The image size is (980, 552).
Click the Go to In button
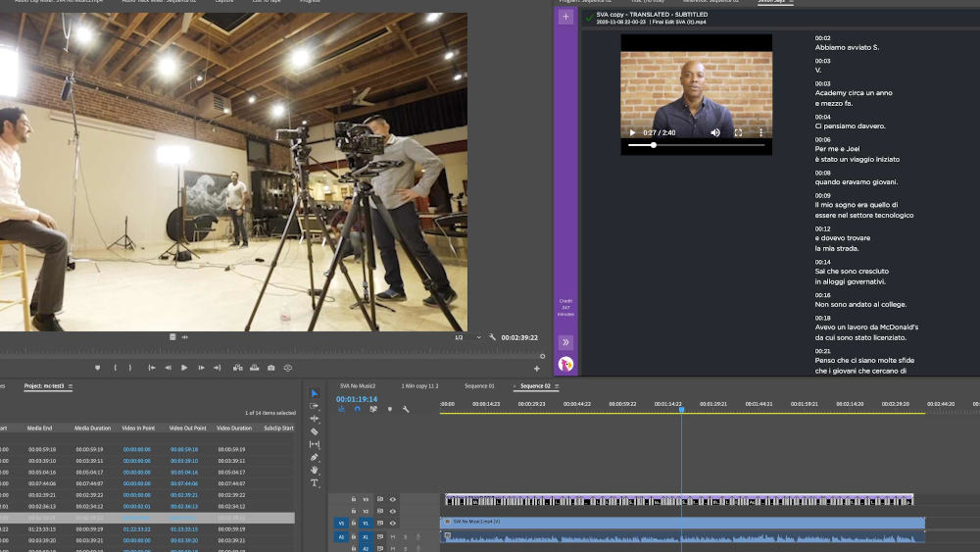click(151, 368)
